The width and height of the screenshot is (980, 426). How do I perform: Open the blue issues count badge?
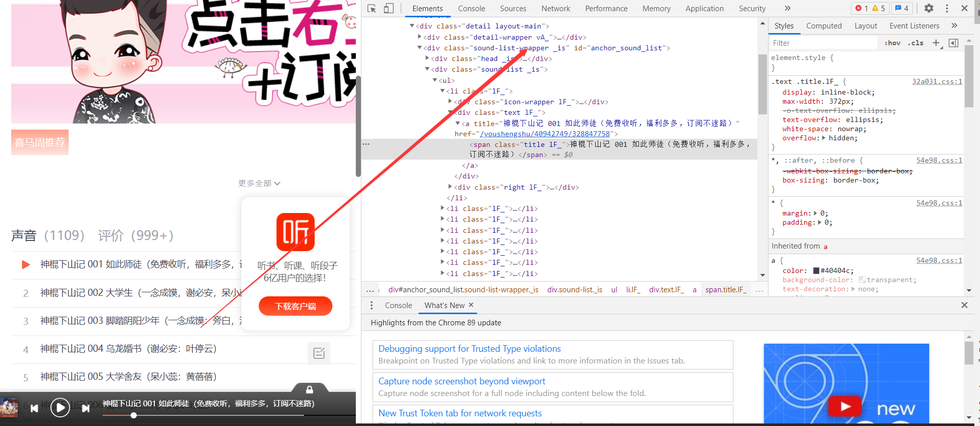(x=902, y=8)
